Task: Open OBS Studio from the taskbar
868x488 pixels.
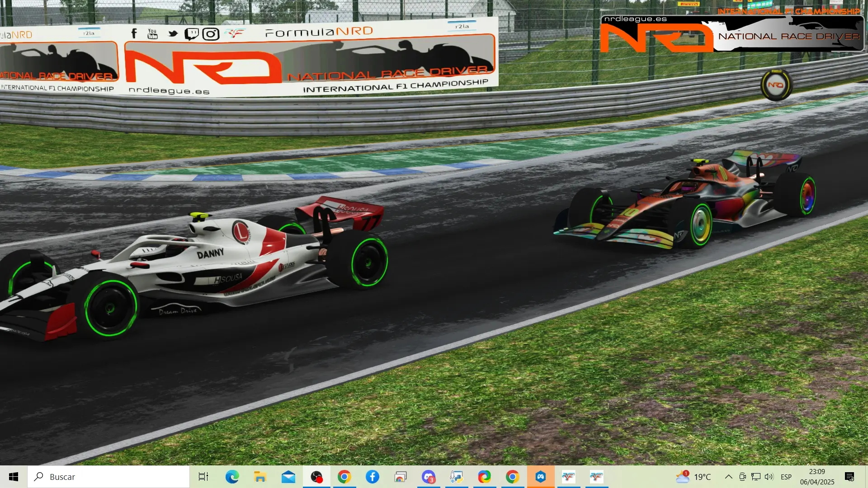Action: [x=316, y=477]
